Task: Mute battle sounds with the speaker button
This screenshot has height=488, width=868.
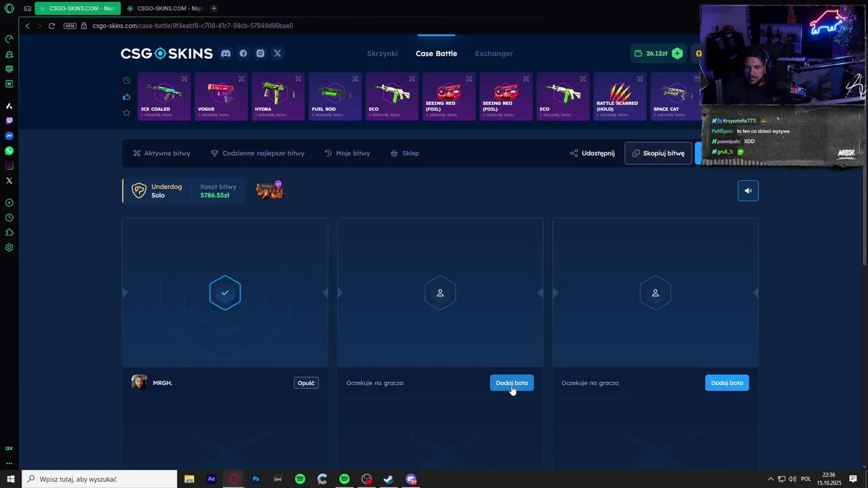Action: pyautogui.click(x=748, y=190)
